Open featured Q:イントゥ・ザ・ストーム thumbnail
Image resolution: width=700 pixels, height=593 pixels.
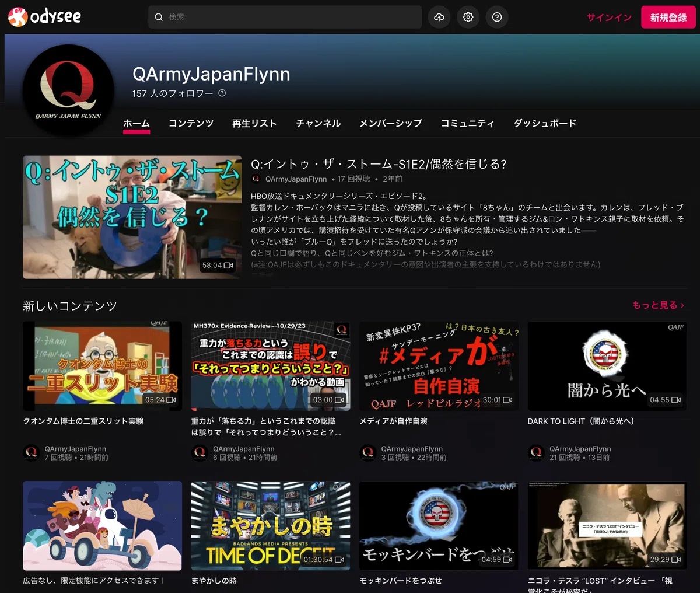pos(132,217)
